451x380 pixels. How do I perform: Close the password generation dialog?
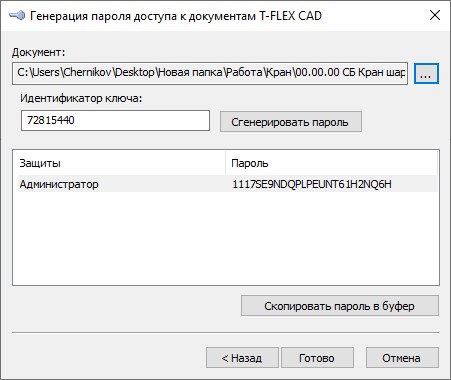point(435,15)
